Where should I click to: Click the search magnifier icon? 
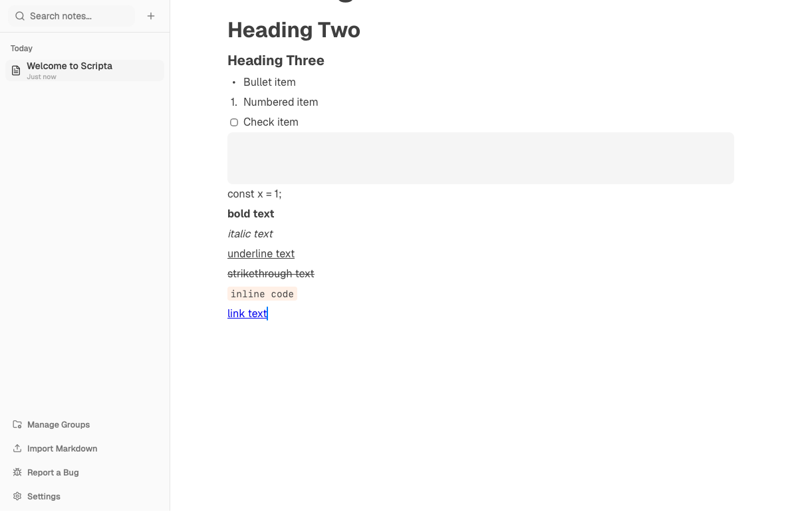point(19,15)
